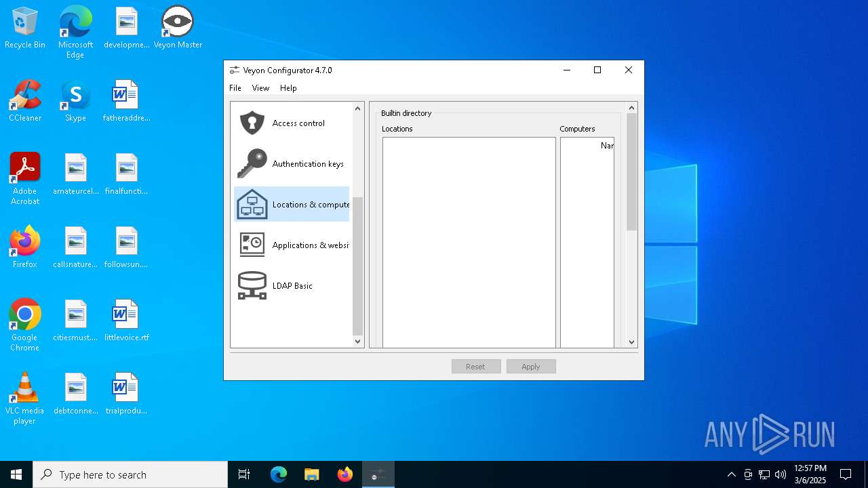Open the taskbar clock and date
This screenshot has width=868, height=488.
[x=810, y=474]
